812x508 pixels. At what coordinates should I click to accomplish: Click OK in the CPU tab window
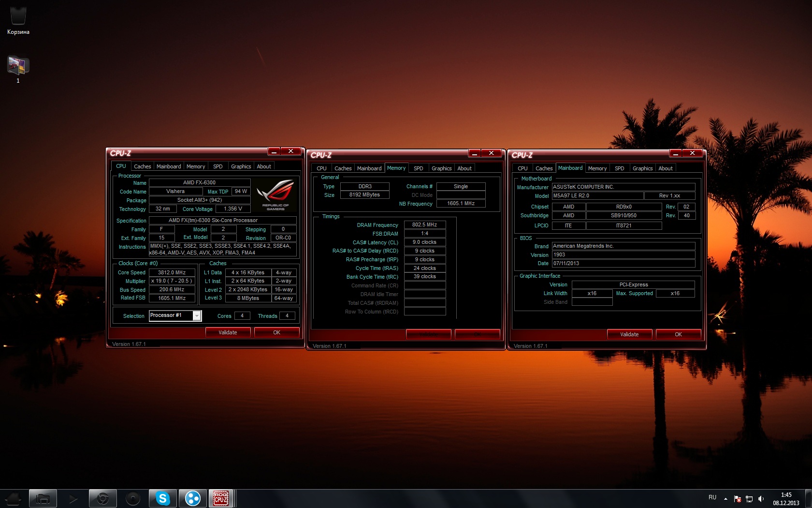tap(277, 332)
